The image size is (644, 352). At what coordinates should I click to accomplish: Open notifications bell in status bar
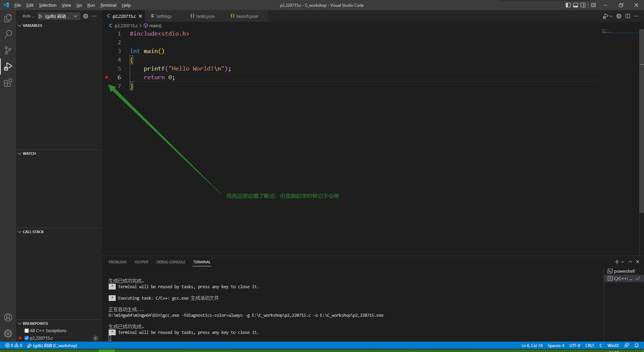click(x=637, y=345)
